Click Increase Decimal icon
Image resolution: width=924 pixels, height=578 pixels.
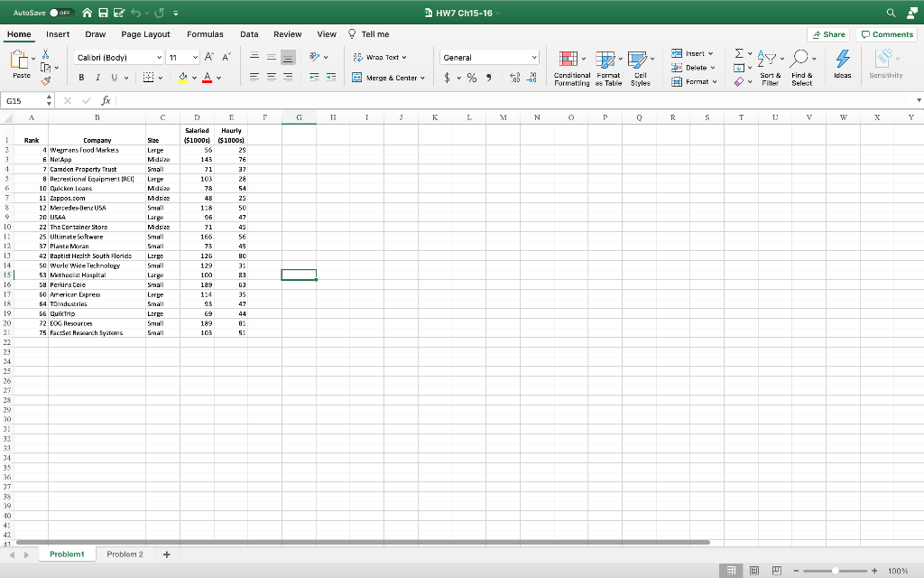click(514, 78)
